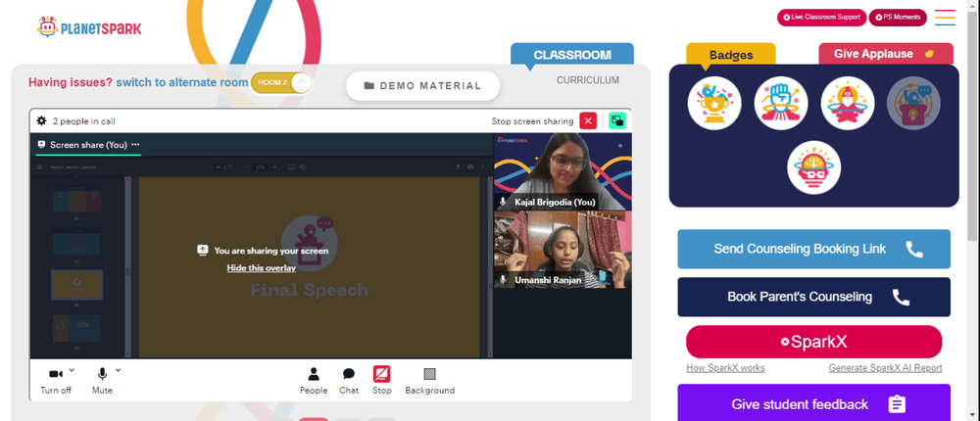Select the Give Applause tab
Screen dimensions: 980x421
click(x=886, y=54)
